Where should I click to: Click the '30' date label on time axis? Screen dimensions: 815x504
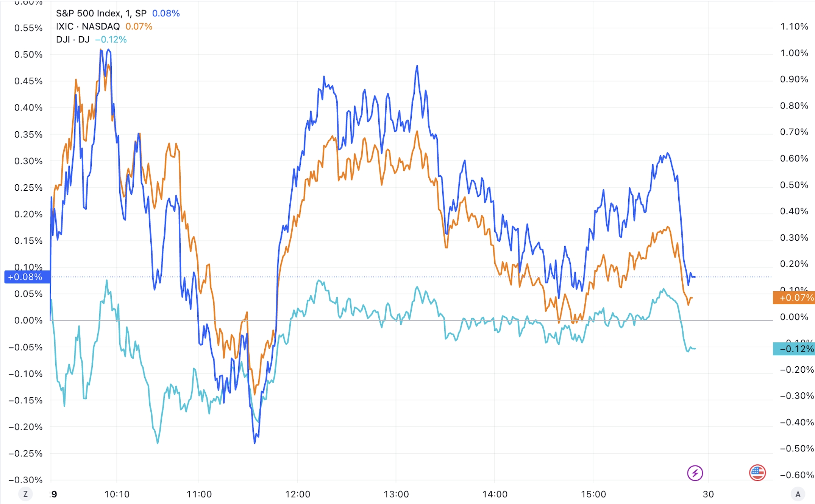click(x=708, y=494)
